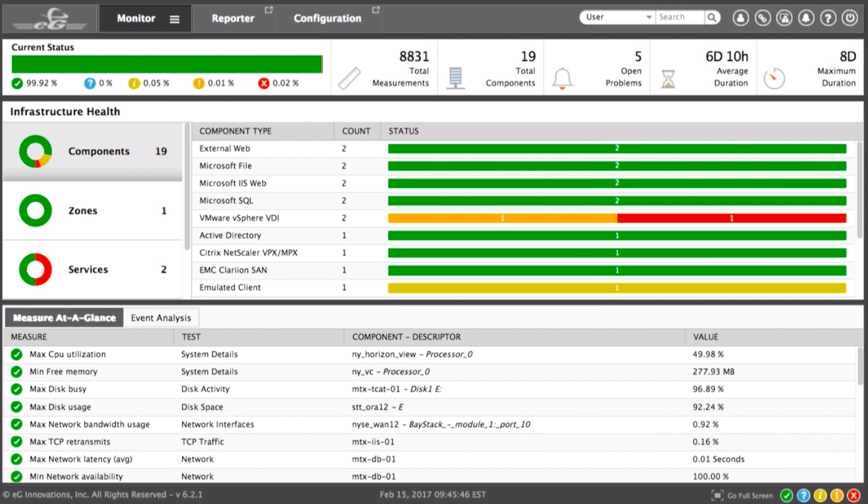Screen dimensions: 868x504
Task: Click the green check status filter at bottom right
Action: coord(787,495)
